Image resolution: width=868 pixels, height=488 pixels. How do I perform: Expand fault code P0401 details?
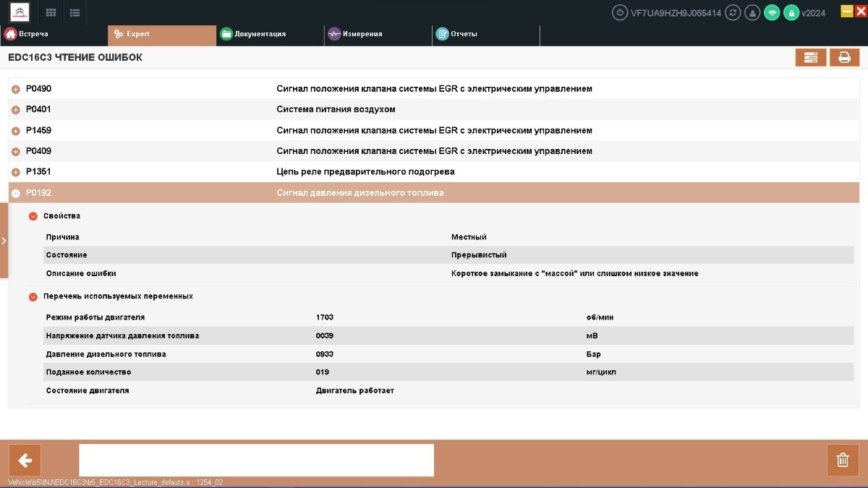tap(16, 110)
